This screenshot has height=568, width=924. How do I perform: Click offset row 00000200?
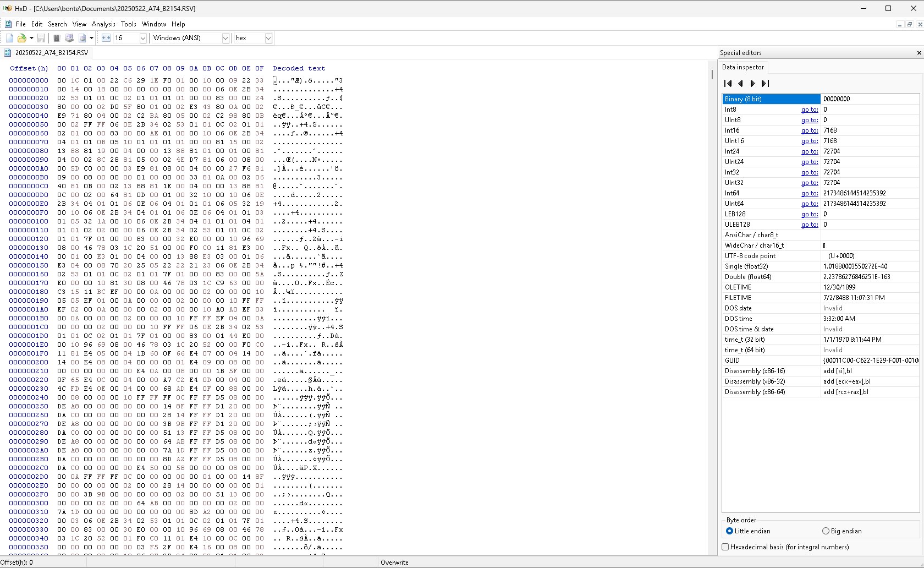coord(29,362)
